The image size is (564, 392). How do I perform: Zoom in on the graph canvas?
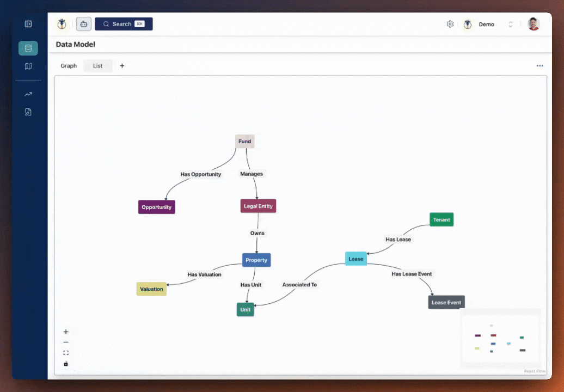(x=66, y=332)
